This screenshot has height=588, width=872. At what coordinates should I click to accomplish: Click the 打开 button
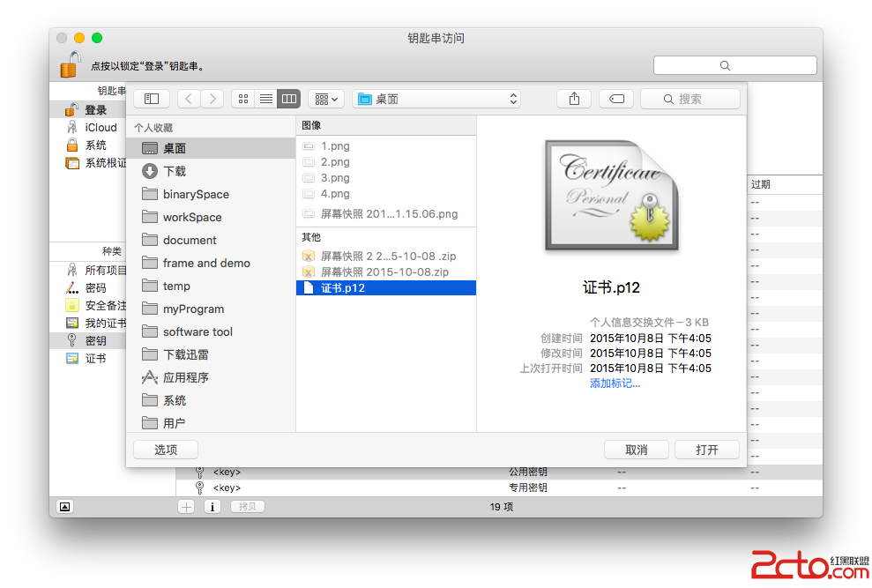click(x=706, y=450)
